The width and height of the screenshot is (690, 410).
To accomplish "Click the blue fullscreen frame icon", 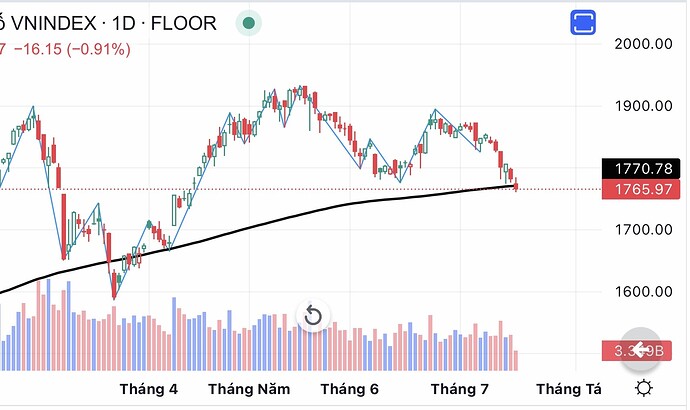I will pyautogui.click(x=583, y=22).
